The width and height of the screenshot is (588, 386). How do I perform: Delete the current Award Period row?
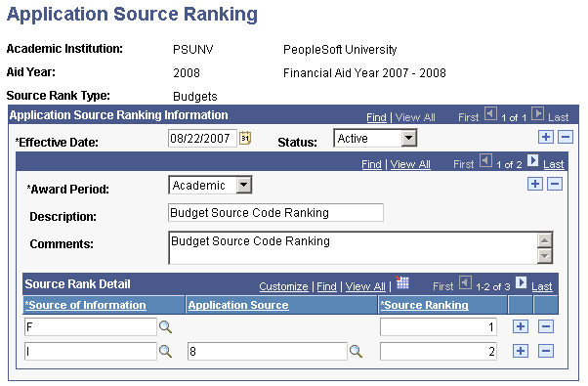[555, 184]
